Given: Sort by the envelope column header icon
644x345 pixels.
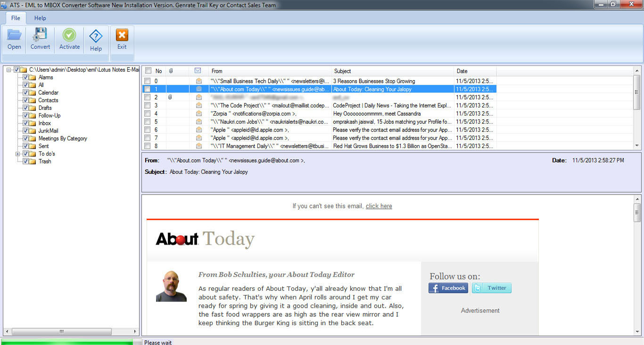Looking at the screenshot, I should coord(198,71).
